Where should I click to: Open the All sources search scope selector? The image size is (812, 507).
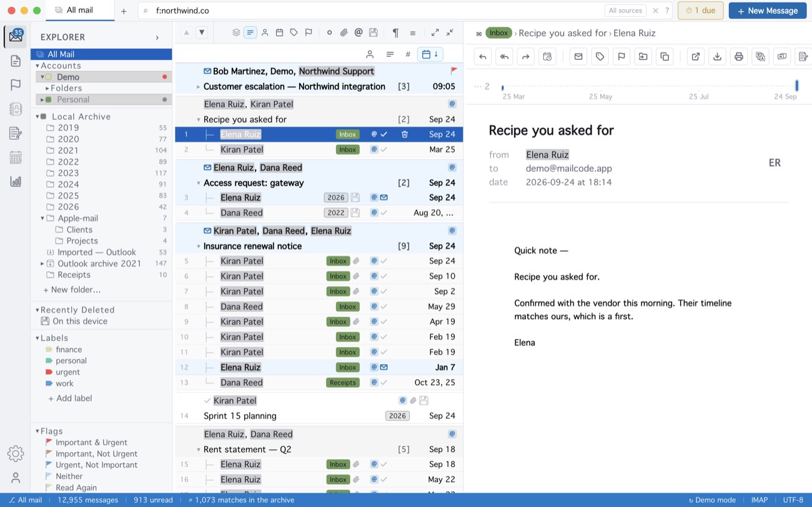(x=625, y=11)
